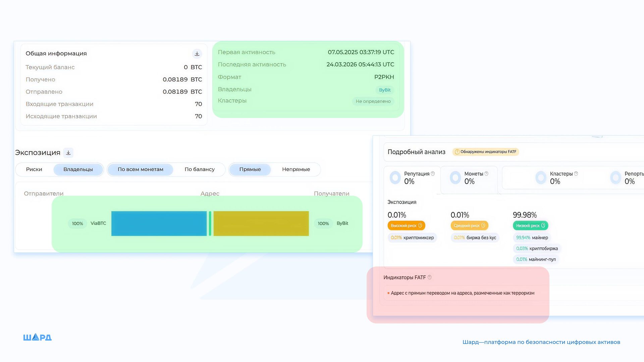Select the По балансу option
Screen dimensions: 644x362
(200, 169)
